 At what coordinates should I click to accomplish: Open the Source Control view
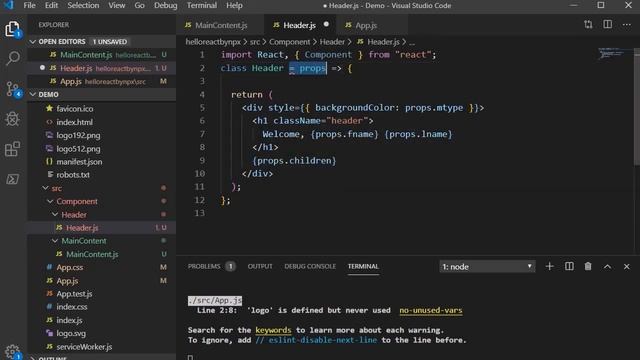click(x=13, y=89)
